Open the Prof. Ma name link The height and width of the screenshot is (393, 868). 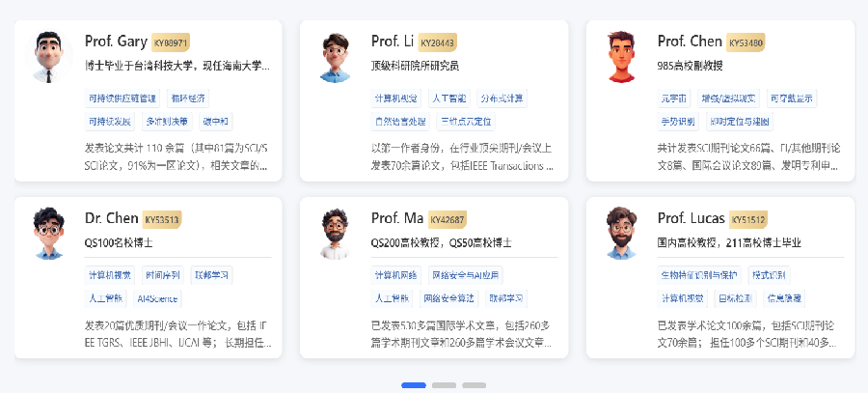(396, 218)
